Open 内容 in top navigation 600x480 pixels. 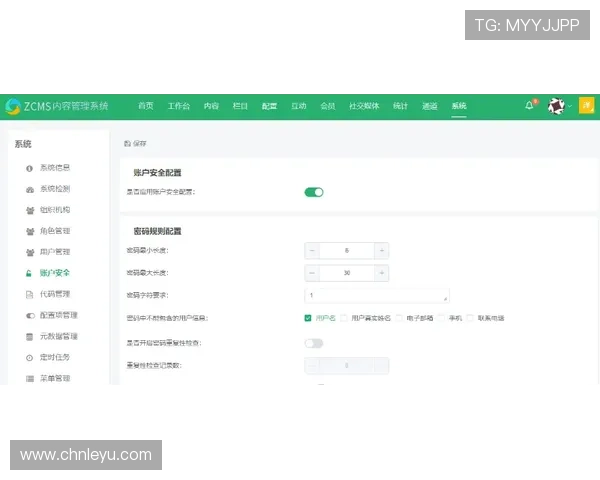[211, 106]
